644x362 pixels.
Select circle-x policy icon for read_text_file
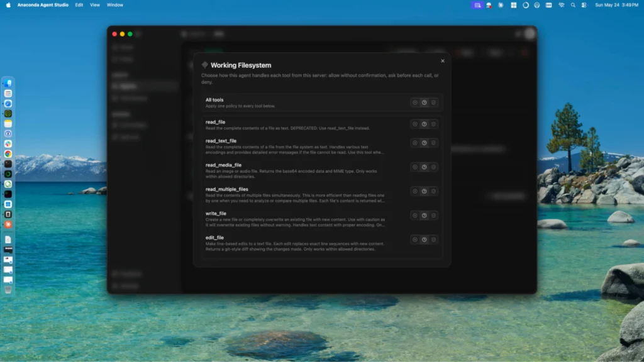(415, 143)
